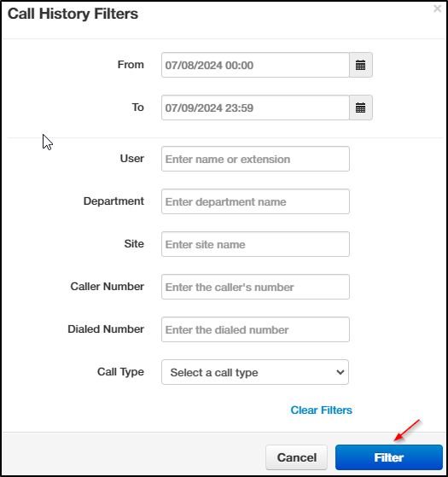Focus the Site name input
Screen dimensions: 448x477
click(x=255, y=244)
